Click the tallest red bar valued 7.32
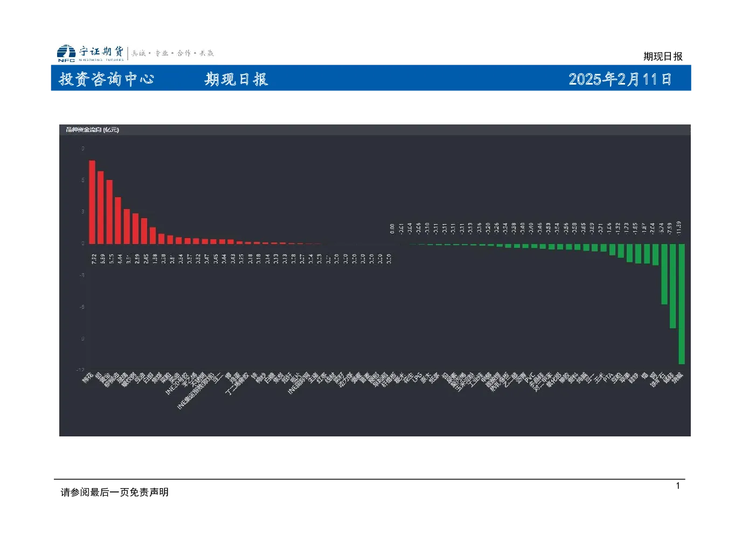 92,202
